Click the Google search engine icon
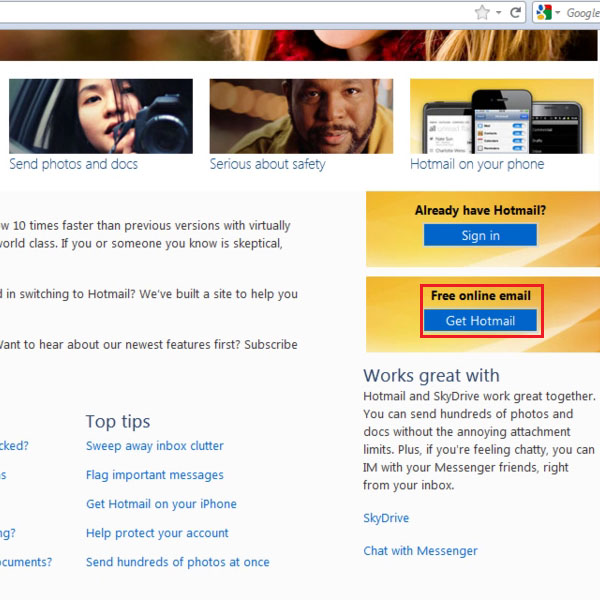 pyautogui.click(x=544, y=13)
